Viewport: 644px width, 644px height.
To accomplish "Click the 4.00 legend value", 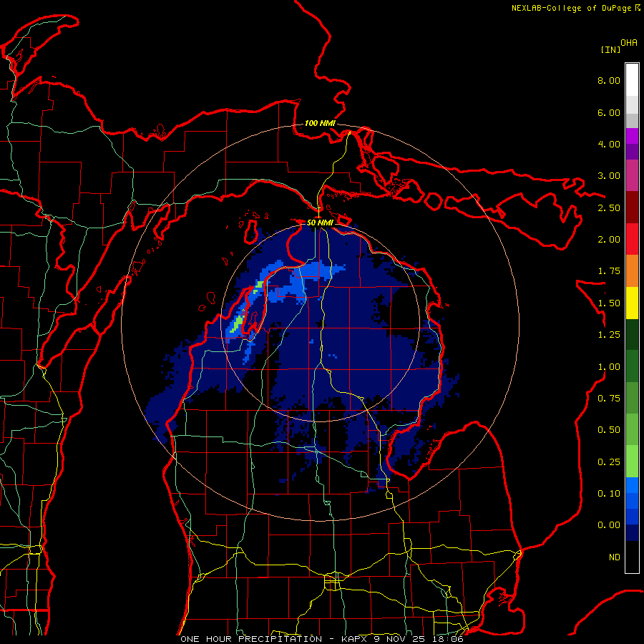I will [609, 144].
